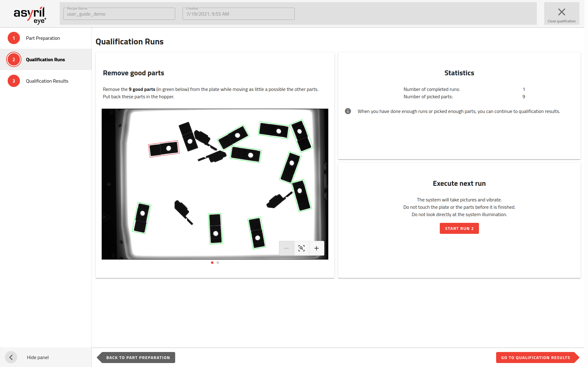Screen dimensions: 588x367
Task: Click the Hide panel left arrow icon
Action: [11, 357]
